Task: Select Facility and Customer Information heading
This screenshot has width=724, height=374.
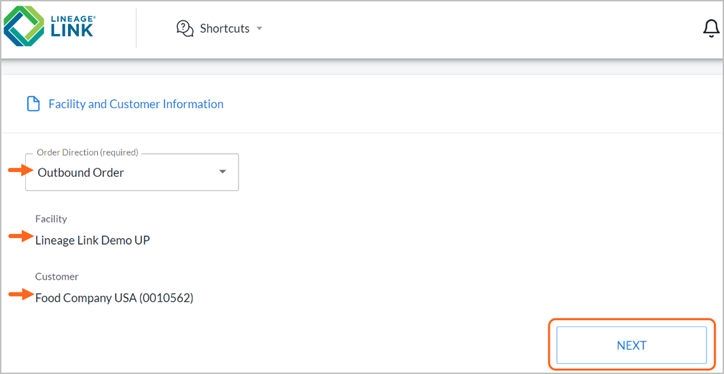Action: click(x=136, y=104)
